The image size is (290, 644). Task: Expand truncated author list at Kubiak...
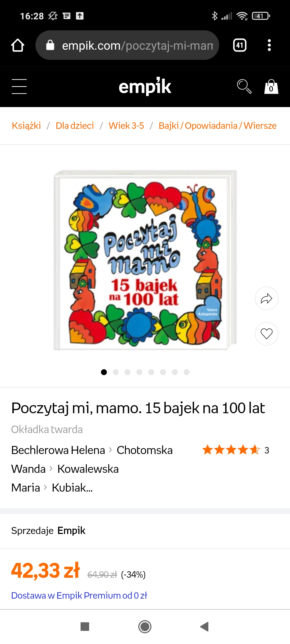pos(72,488)
